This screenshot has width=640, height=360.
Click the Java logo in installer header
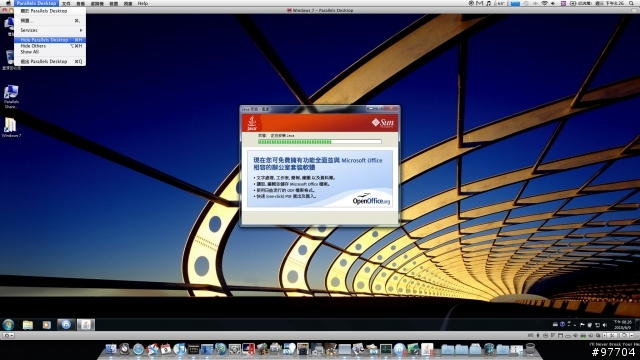252,123
